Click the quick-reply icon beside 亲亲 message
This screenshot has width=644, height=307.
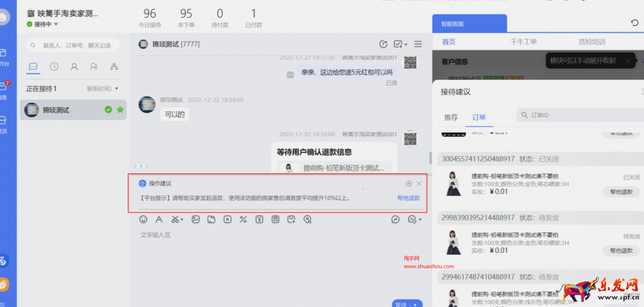(x=290, y=74)
